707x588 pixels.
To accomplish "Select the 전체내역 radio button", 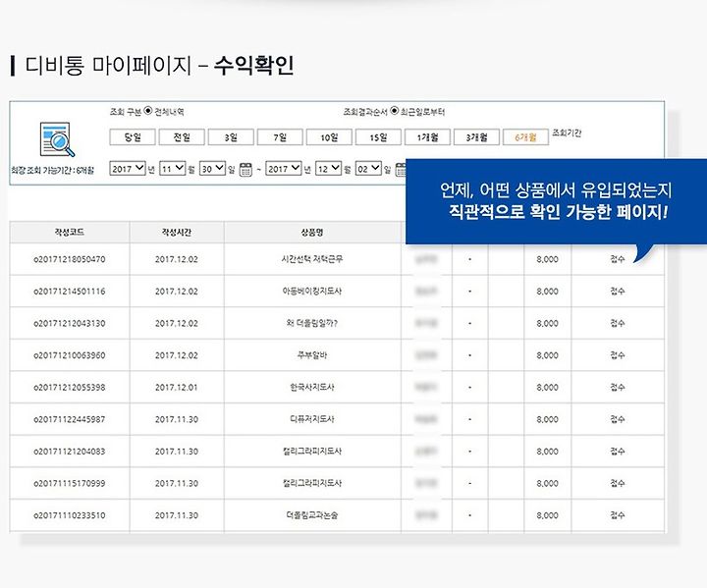I will pos(148,111).
